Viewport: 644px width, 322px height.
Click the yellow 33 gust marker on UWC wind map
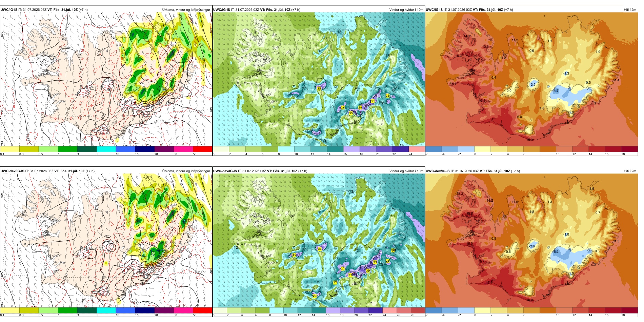pyautogui.click(x=373, y=101)
